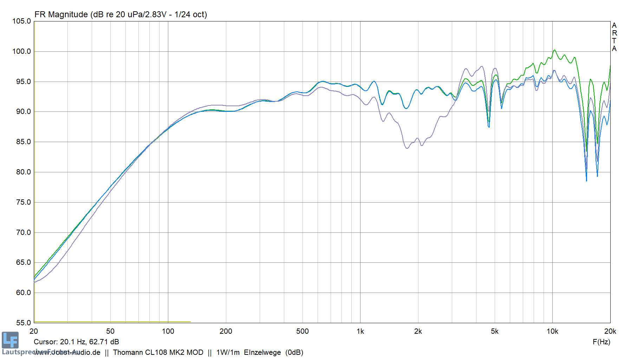Click the 55.0 dB axis label
Screen dimensions: 644x358
pyautogui.click(x=23, y=322)
